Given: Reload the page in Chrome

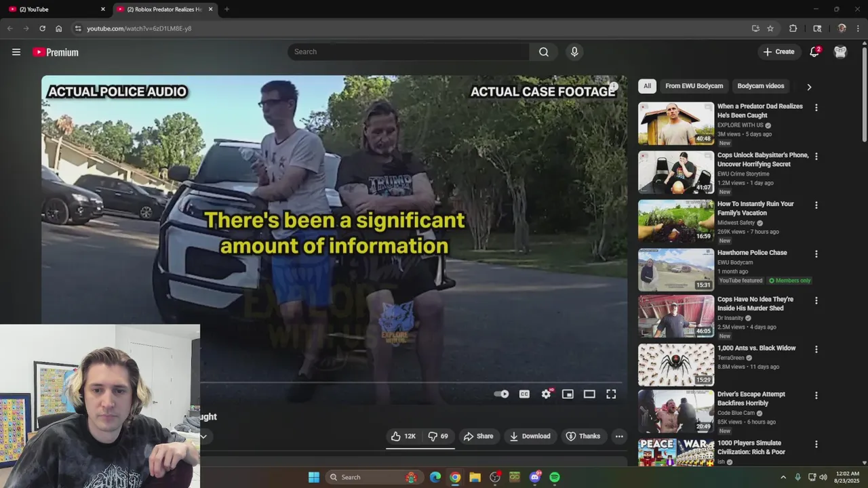Looking at the screenshot, I should click(x=42, y=28).
